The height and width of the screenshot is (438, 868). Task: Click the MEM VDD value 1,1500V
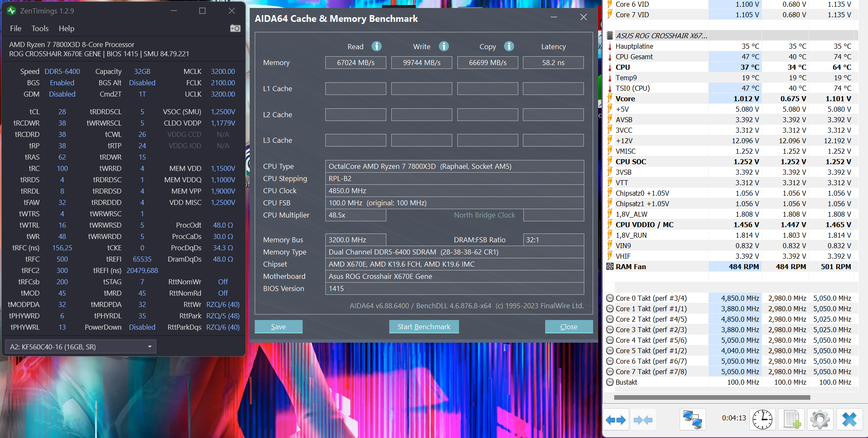[x=223, y=168]
